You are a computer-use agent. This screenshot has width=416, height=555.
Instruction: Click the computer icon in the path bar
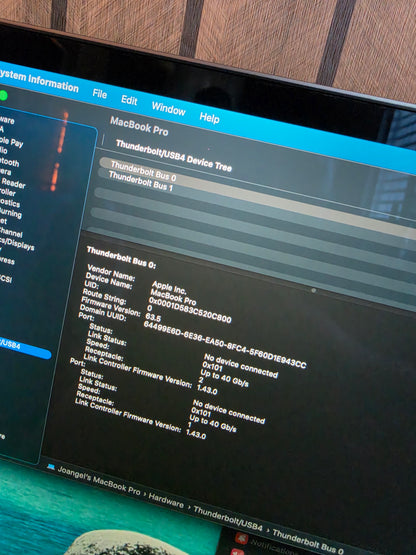click(51, 467)
